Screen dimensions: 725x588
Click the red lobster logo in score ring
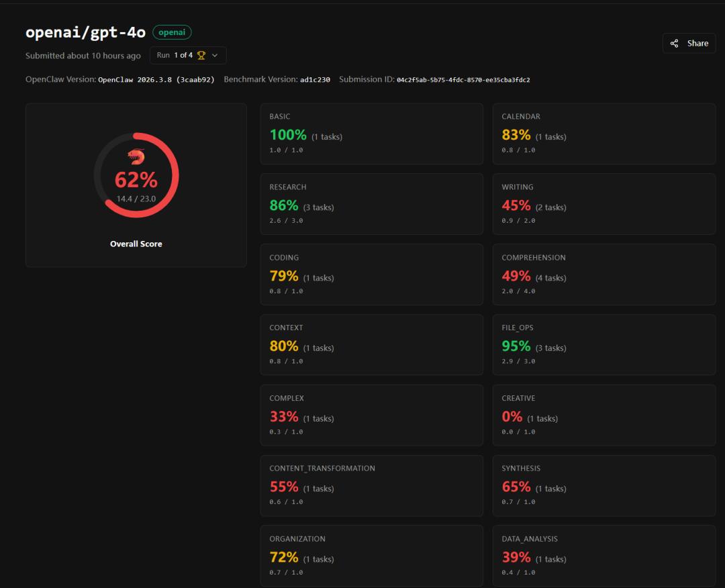[136, 157]
